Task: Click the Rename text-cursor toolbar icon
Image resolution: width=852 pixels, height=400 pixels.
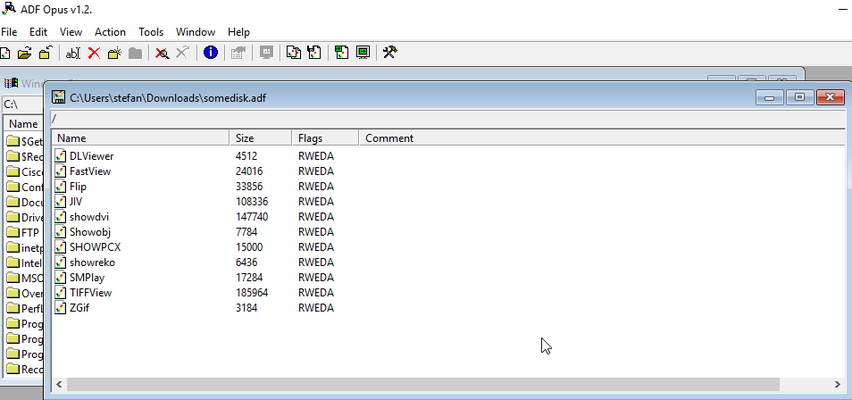Action: click(73, 53)
